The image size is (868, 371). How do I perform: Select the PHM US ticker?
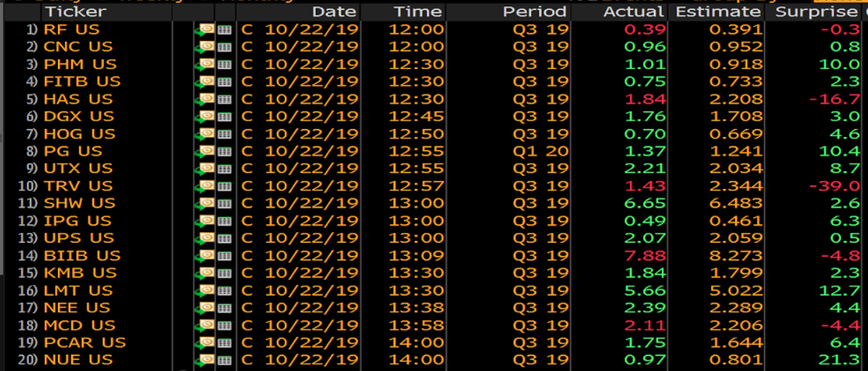[x=80, y=64]
